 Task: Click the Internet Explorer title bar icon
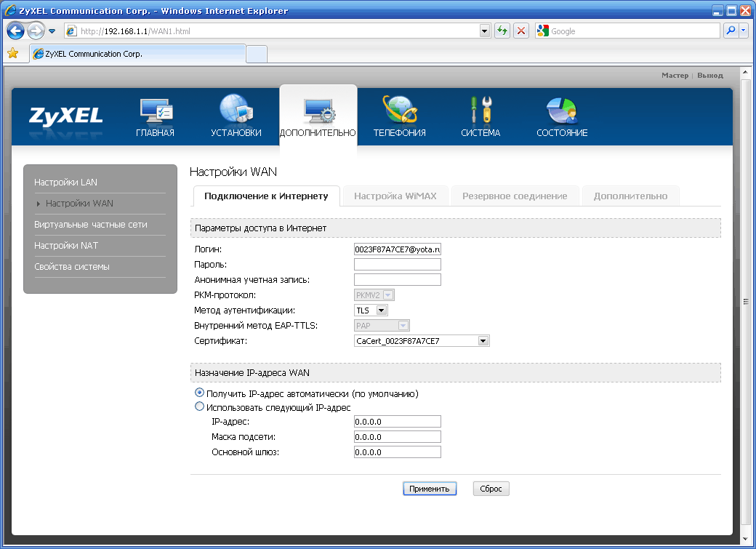coord(9,10)
